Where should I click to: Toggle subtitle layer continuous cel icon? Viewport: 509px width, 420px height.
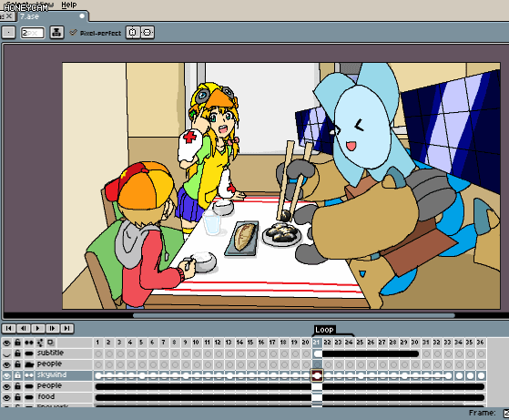[29, 353]
